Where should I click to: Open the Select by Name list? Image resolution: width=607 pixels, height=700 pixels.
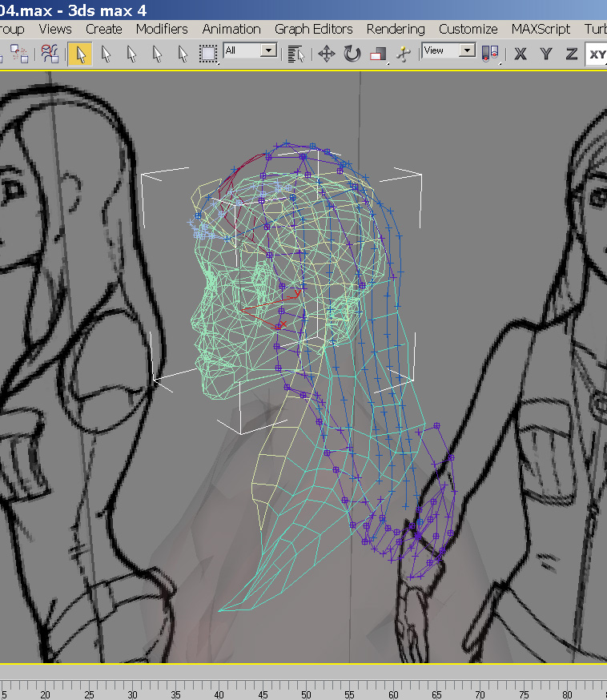[296, 54]
